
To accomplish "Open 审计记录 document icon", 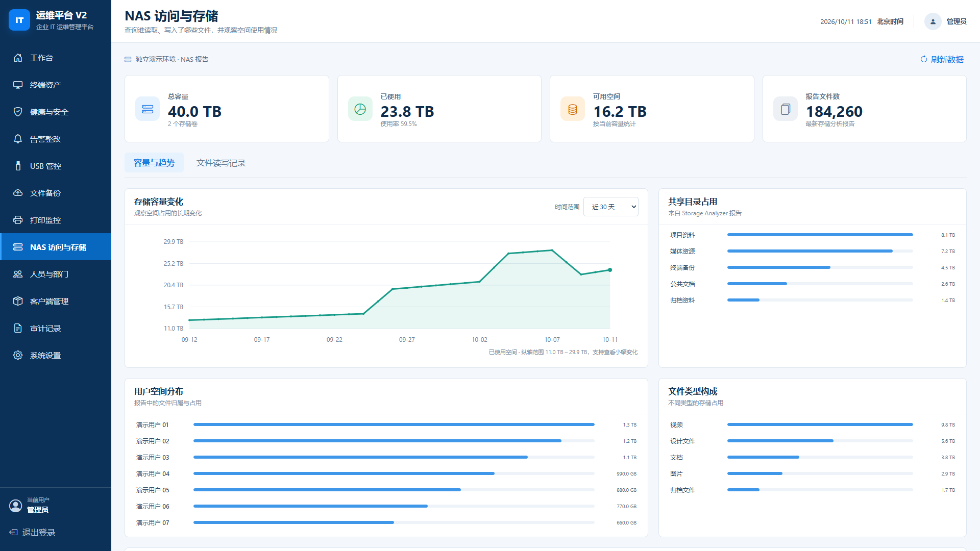I will pos(18,328).
